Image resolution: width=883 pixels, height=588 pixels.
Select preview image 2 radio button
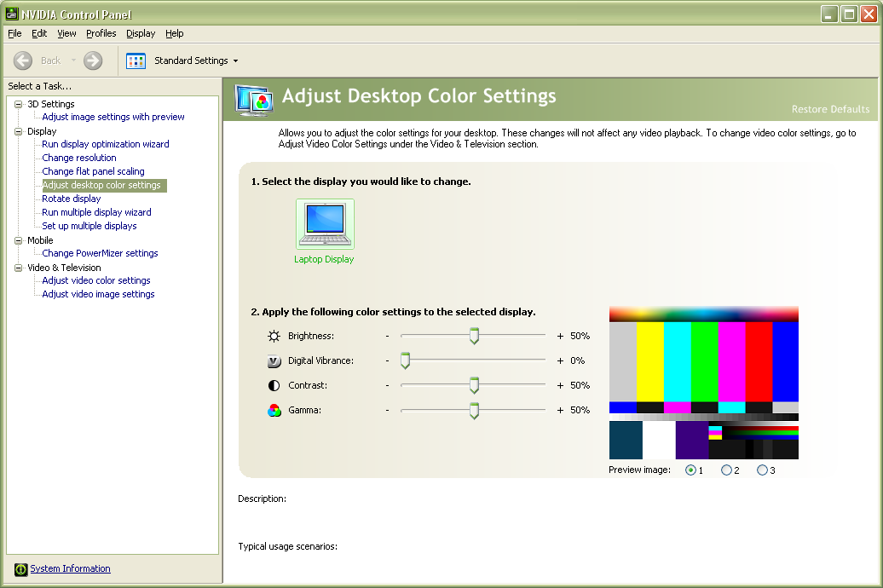click(x=726, y=470)
